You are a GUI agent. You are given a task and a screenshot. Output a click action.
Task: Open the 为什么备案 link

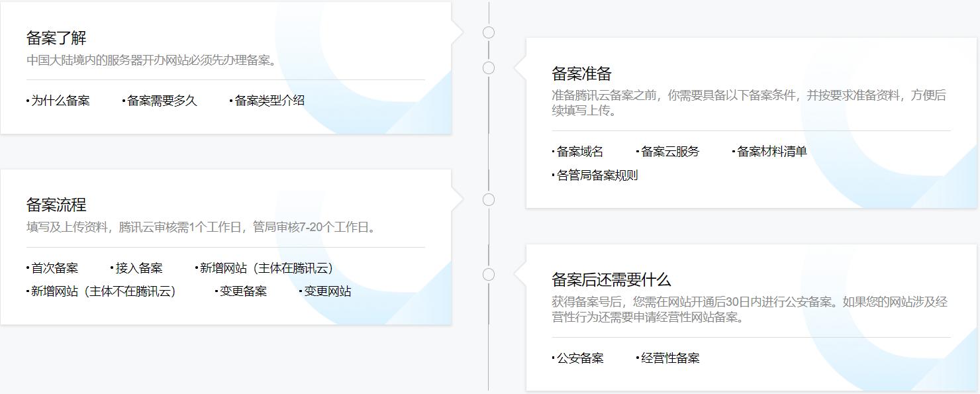click(x=60, y=101)
